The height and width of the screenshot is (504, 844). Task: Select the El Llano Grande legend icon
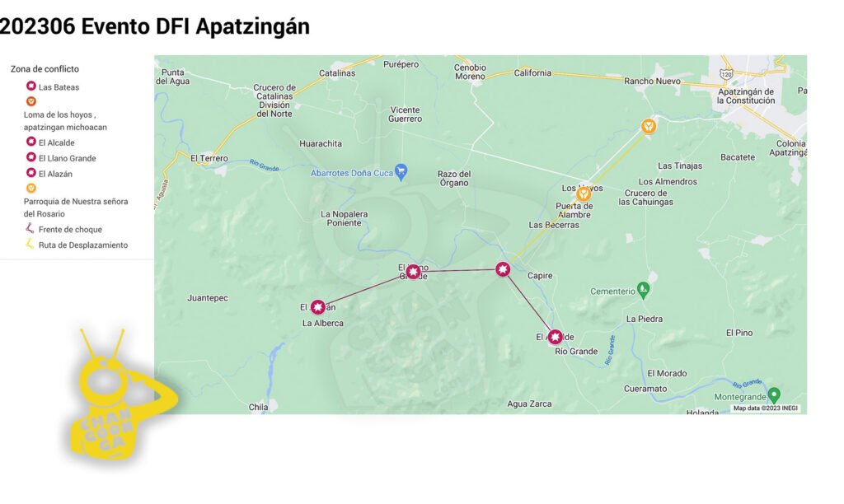(31, 157)
